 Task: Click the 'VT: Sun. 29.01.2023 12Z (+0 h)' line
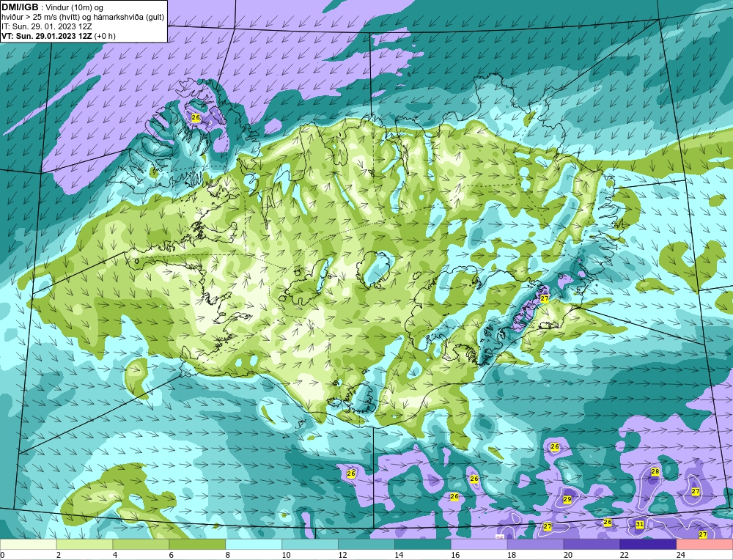click(59, 36)
